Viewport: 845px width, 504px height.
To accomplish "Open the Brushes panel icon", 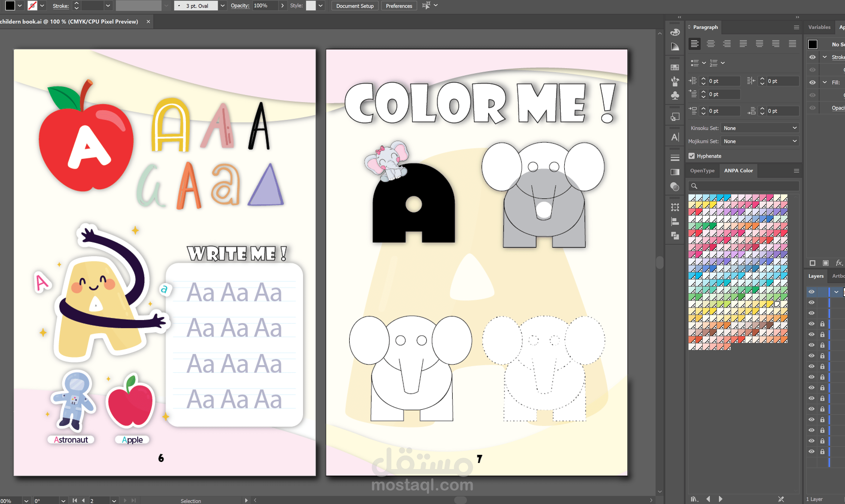I will (675, 81).
